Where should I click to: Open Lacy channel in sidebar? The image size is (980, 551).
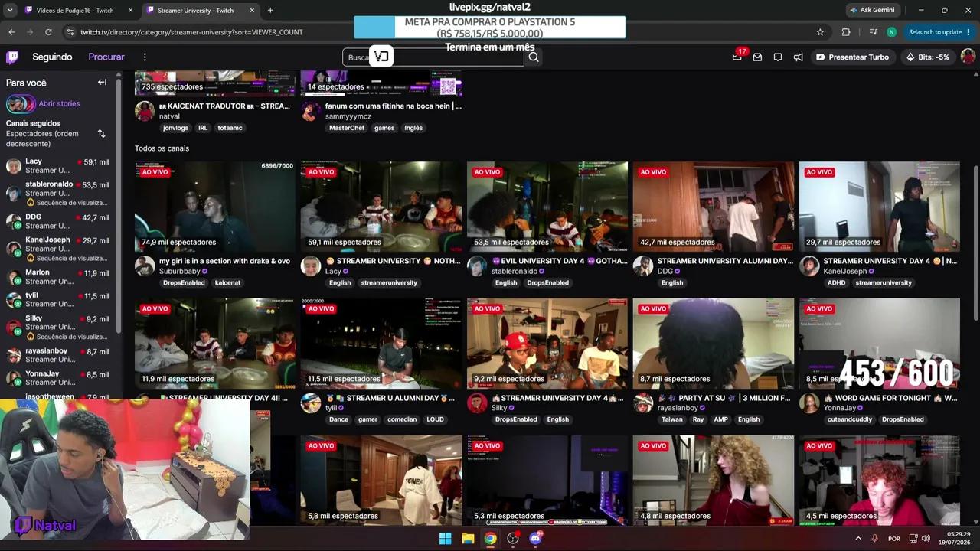pos(57,166)
